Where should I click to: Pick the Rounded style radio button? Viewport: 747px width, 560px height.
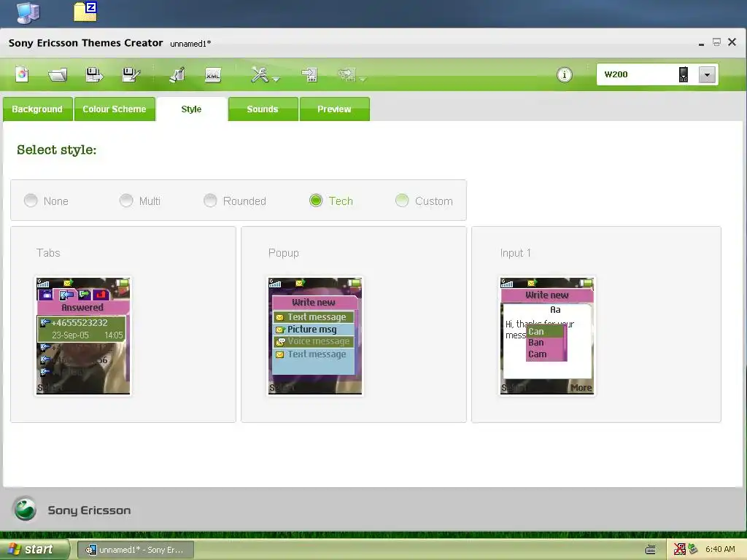click(x=210, y=201)
